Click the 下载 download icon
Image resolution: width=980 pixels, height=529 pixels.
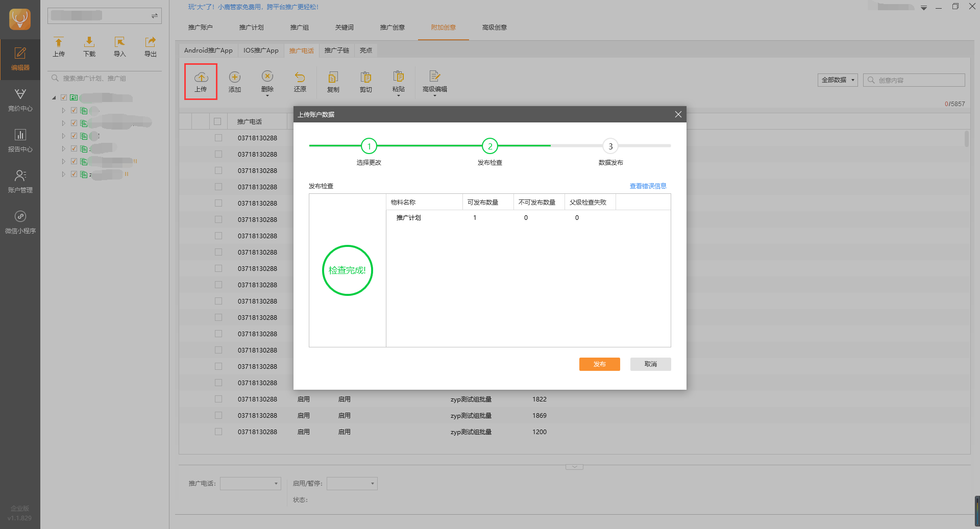tap(89, 46)
